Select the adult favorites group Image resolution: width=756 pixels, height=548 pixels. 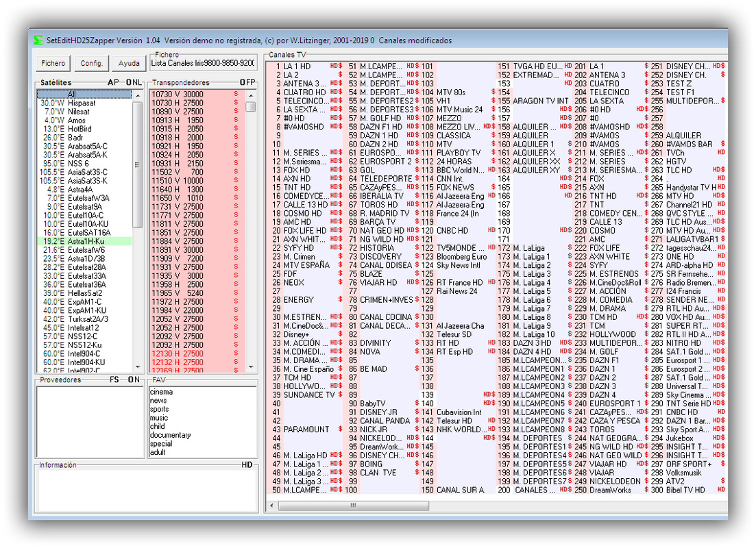click(158, 452)
